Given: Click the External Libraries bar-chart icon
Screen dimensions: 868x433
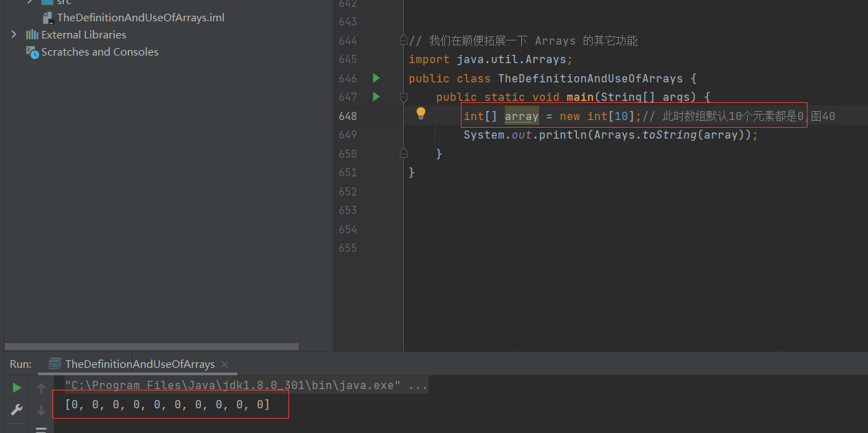Looking at the screenshot, I should click(x=32, y=34).
